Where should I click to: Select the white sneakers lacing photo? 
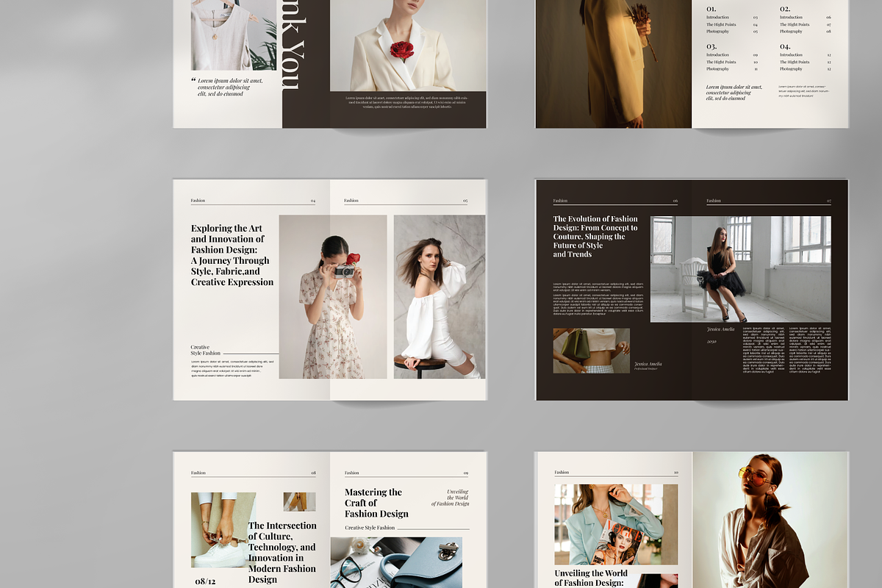[223, 530]
